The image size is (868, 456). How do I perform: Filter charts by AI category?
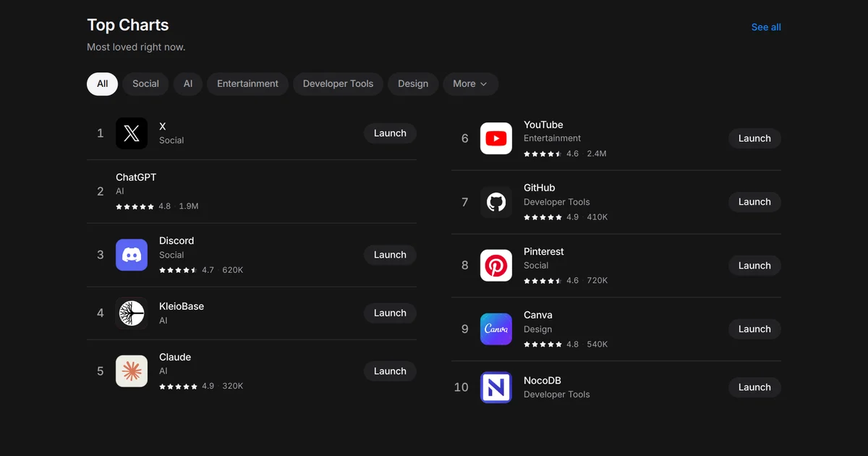point(188,84)
